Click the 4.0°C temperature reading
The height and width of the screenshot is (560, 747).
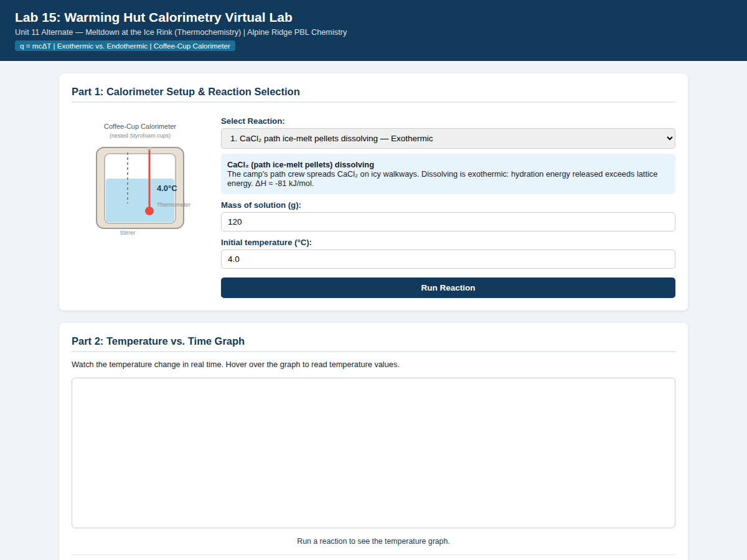(167, 189)
